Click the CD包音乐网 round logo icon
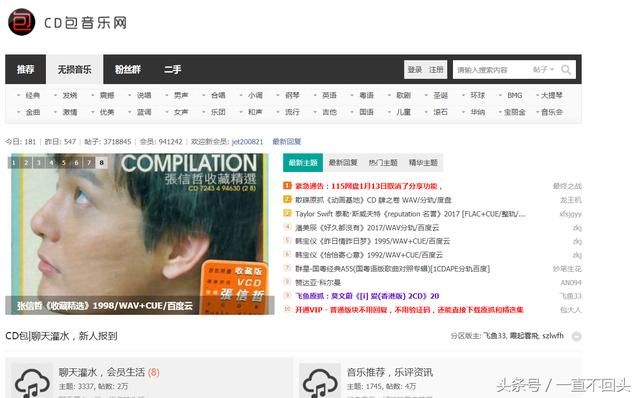The width and height of the screenshot is (640, 398). coord(21,22)
